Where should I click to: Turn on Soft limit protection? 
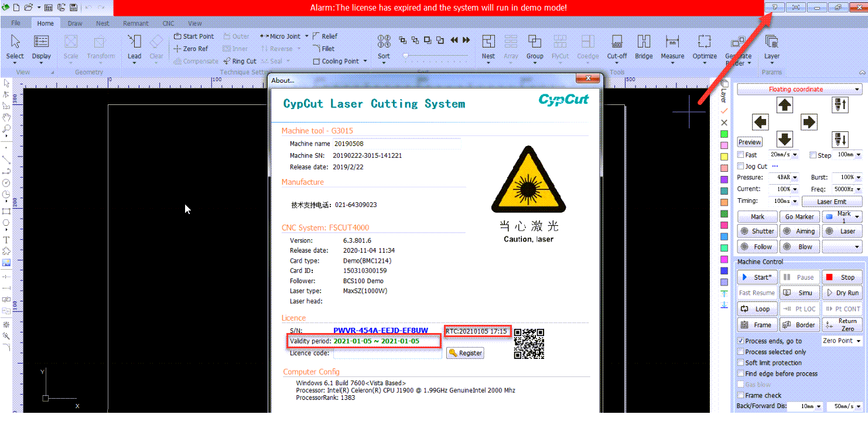pos(741,362)
